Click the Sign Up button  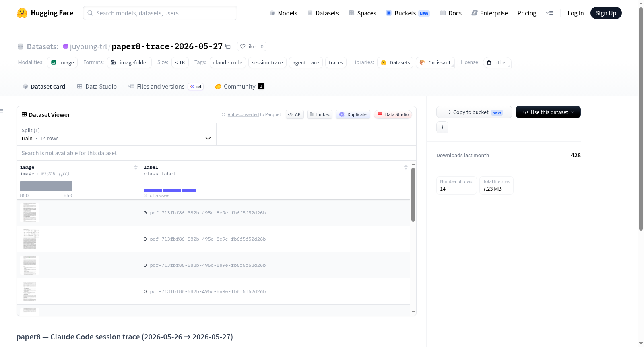(x=606, y=13)
